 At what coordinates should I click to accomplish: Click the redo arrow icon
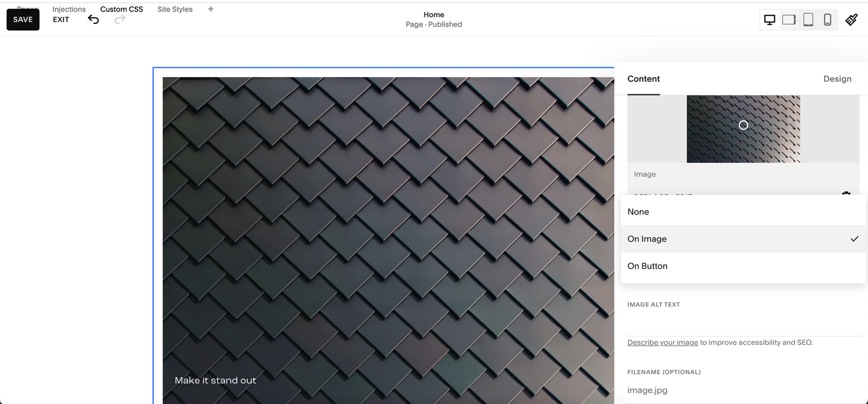coord(119,19)
